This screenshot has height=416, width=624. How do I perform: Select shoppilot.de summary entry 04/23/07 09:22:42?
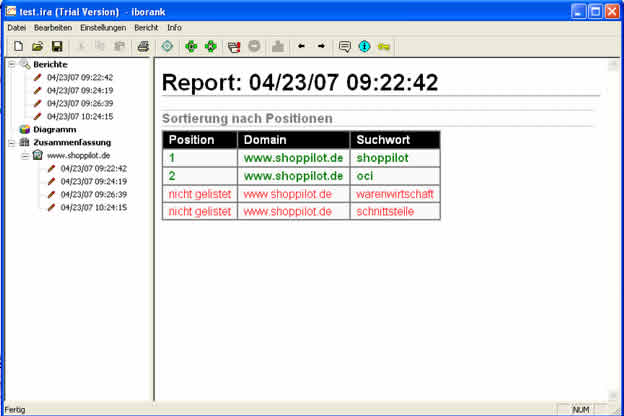94,169
